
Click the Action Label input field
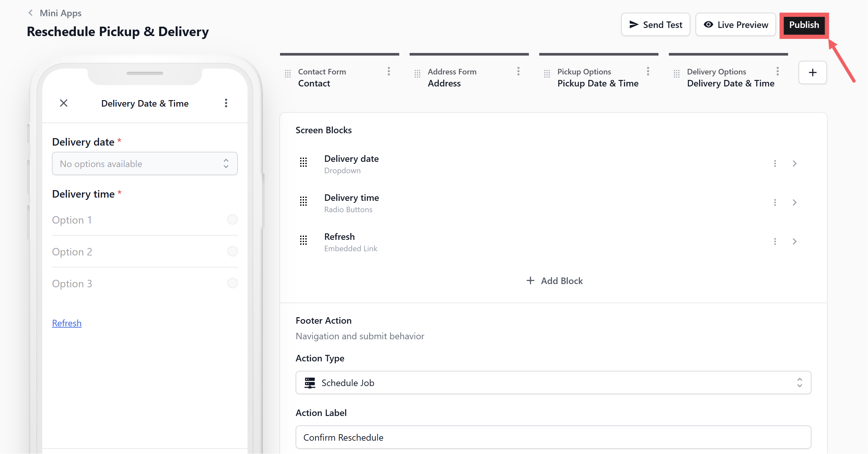553,437
